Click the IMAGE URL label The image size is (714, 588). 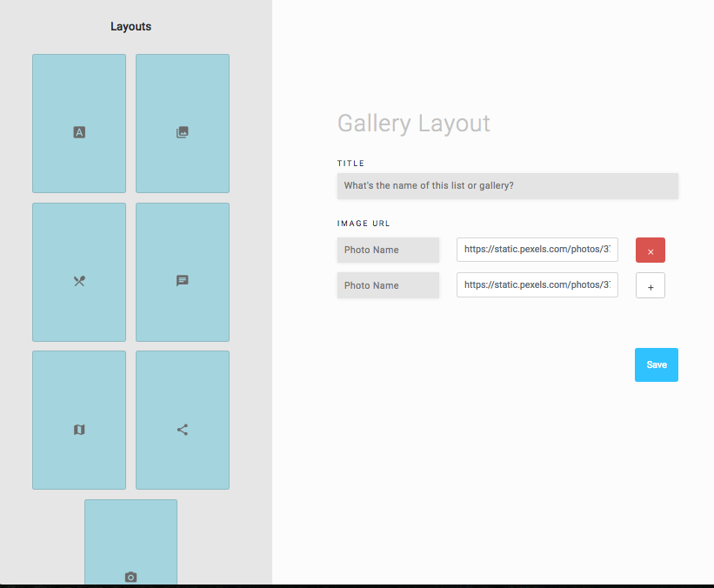[364, 224]
